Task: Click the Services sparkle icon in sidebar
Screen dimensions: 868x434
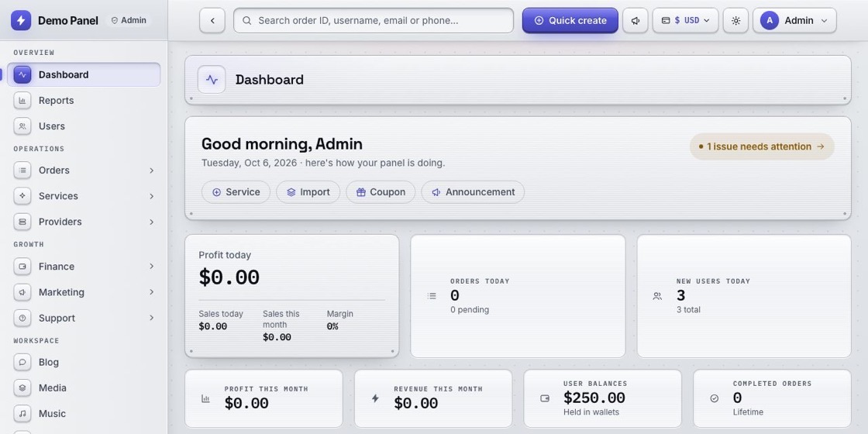Action: coord(22,196)
